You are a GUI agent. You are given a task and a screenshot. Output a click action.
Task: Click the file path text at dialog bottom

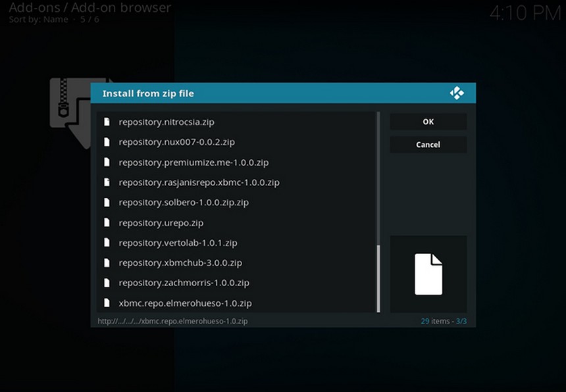click(x=172, y=321)
